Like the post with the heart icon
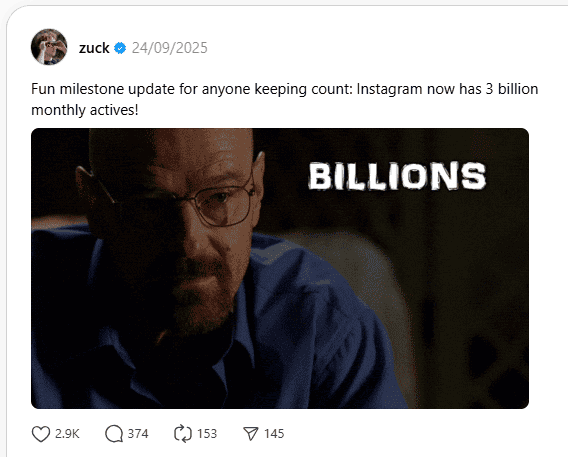Image resolution: width=568 pixels, height=457 pixels. pyautogui.click(x=41, y=434)
